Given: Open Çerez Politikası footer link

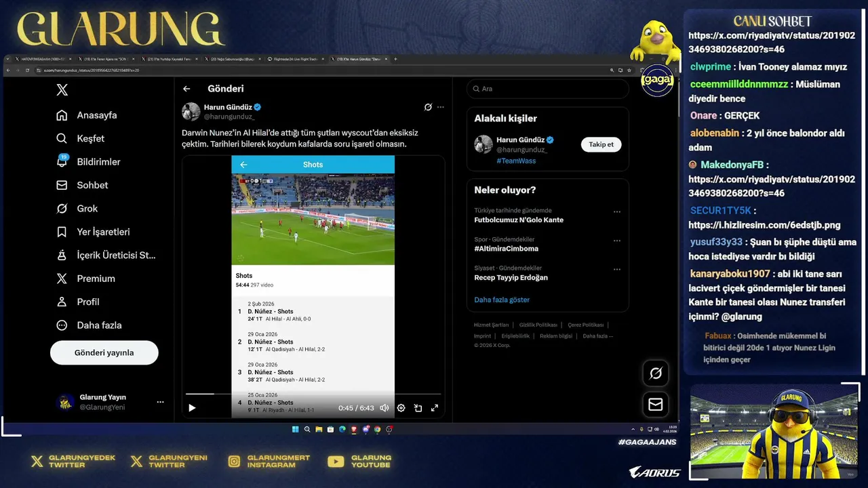Looking at the screenshot, I should point(586,325).
